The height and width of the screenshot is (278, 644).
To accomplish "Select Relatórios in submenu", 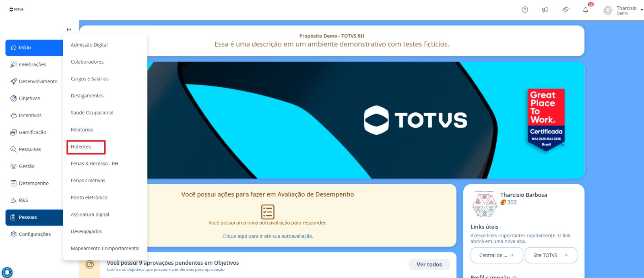I will pos(82,130).
